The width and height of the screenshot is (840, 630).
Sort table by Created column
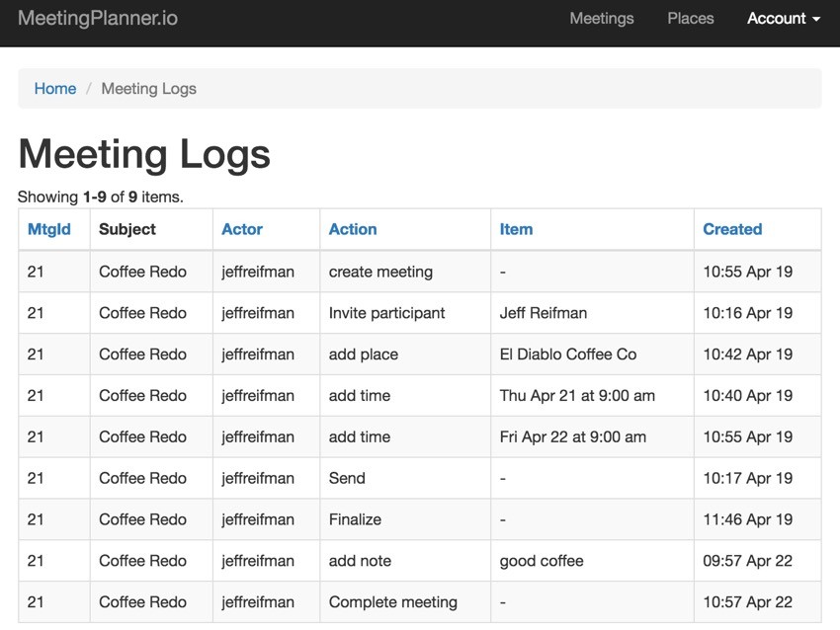732,229
